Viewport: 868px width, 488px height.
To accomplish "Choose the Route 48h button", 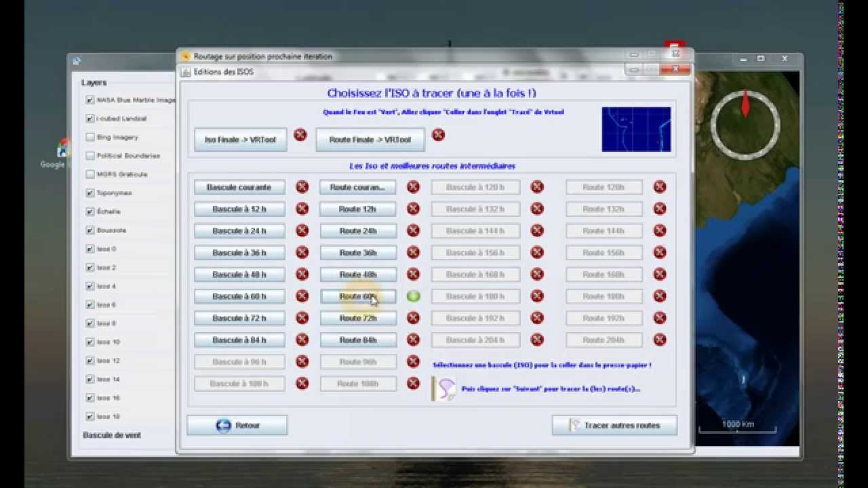I will click(358, 274).
